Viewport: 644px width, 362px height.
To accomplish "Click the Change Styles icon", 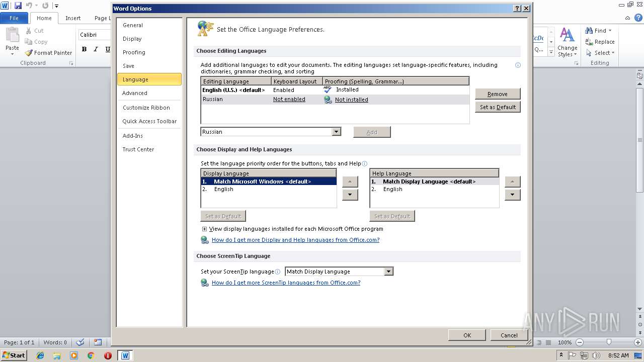I will point(567,35).
